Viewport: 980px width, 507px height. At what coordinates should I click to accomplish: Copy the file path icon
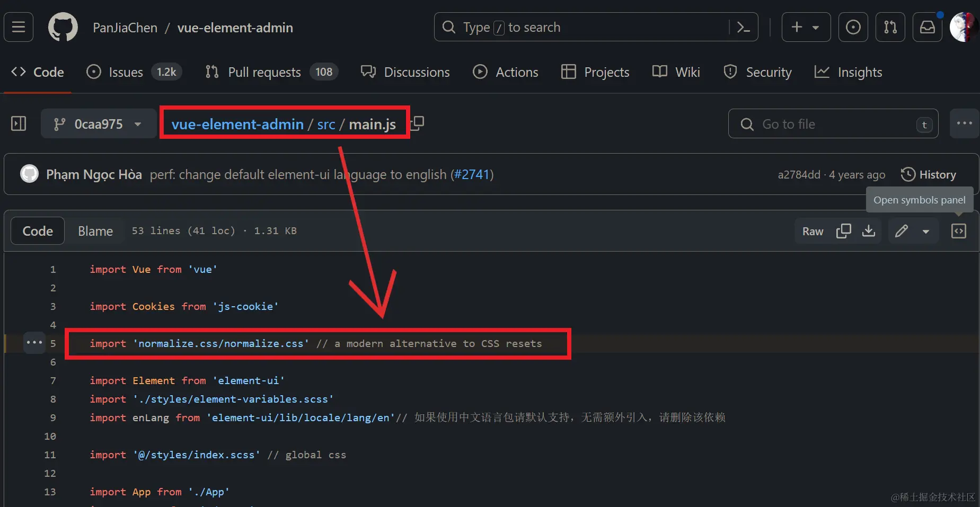click(x=418, y=123)
